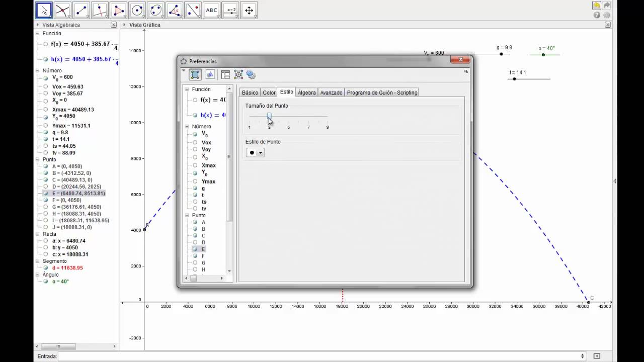Click the t = 14.1 slider knob
The height and width of the screenshot is (362, 644).
click(514, 79)
